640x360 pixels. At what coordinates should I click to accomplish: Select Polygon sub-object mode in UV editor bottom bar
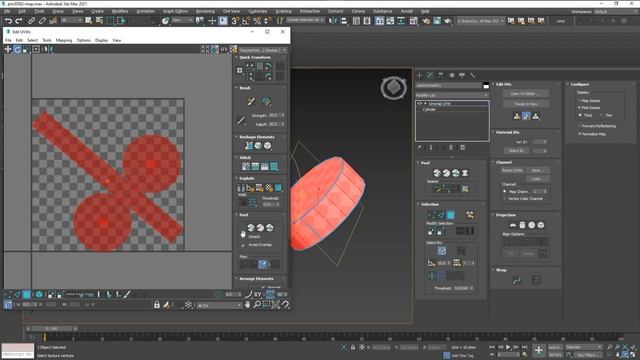tap(27, 294)
